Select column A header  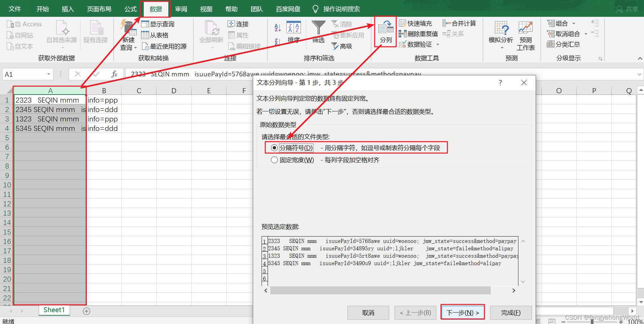[50, 91]
